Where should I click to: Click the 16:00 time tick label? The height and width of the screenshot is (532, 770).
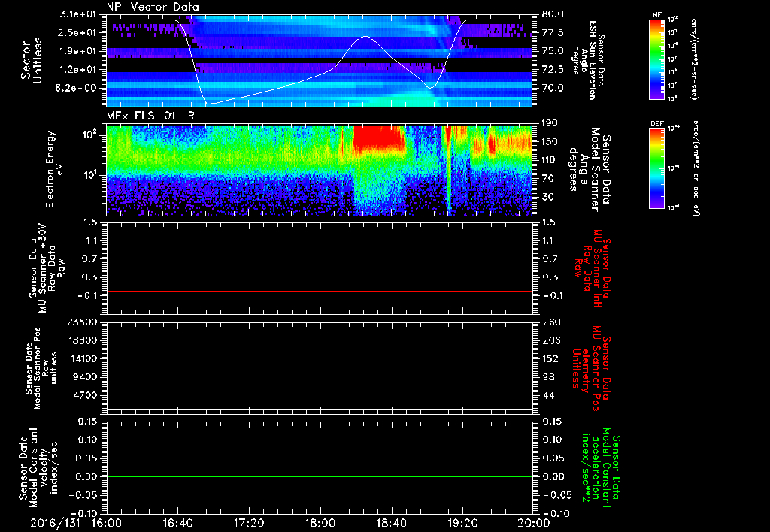click(107, 523)
